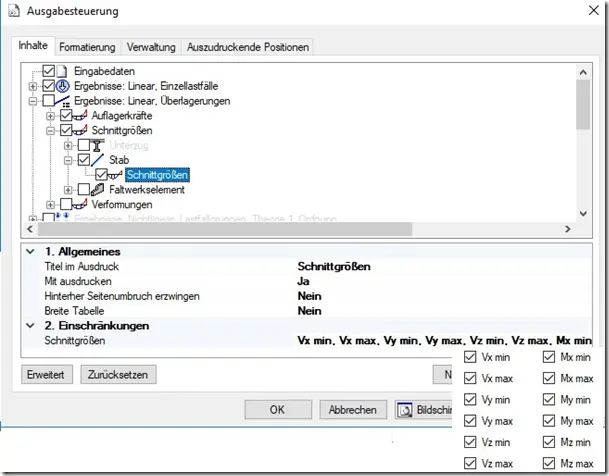609x476 pixels.
Task: Enable the Faltwerkselement checkbox
Action: click(x=84, y=189)
